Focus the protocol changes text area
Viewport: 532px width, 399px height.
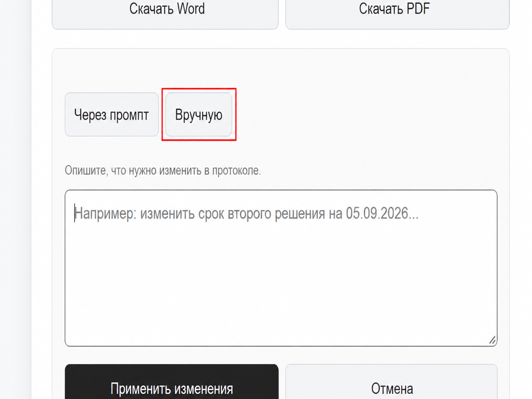click(x=281, y=268)
